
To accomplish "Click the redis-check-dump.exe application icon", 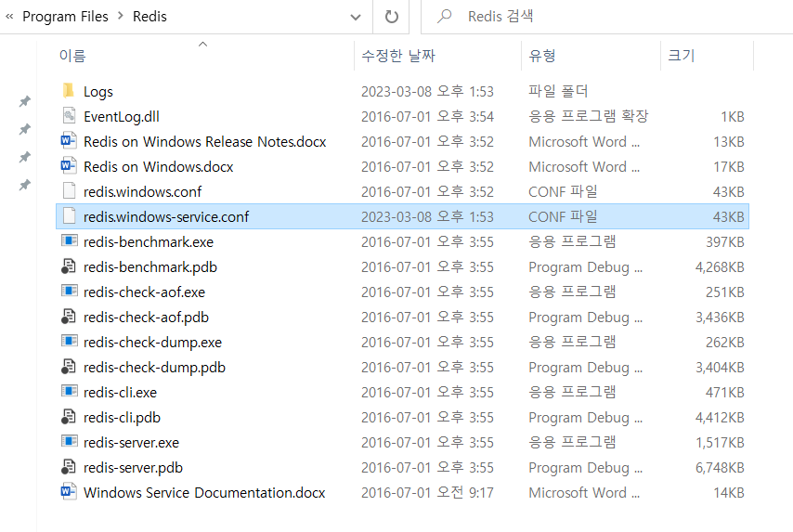I will click(70, 341).
